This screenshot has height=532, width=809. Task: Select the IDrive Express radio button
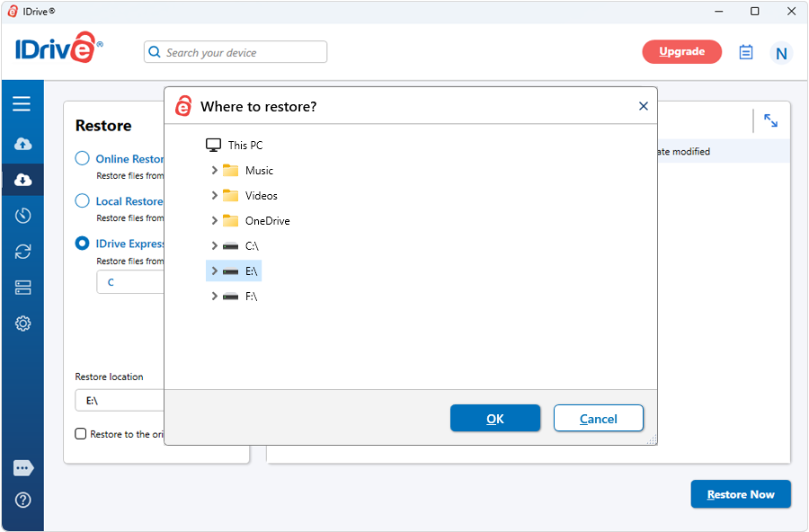(82, 243)
